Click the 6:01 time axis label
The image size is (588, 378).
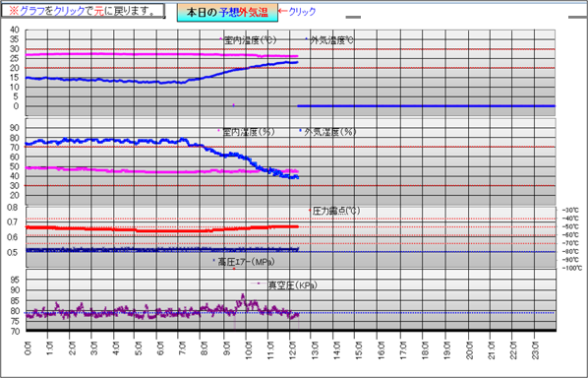click(160, 347)
